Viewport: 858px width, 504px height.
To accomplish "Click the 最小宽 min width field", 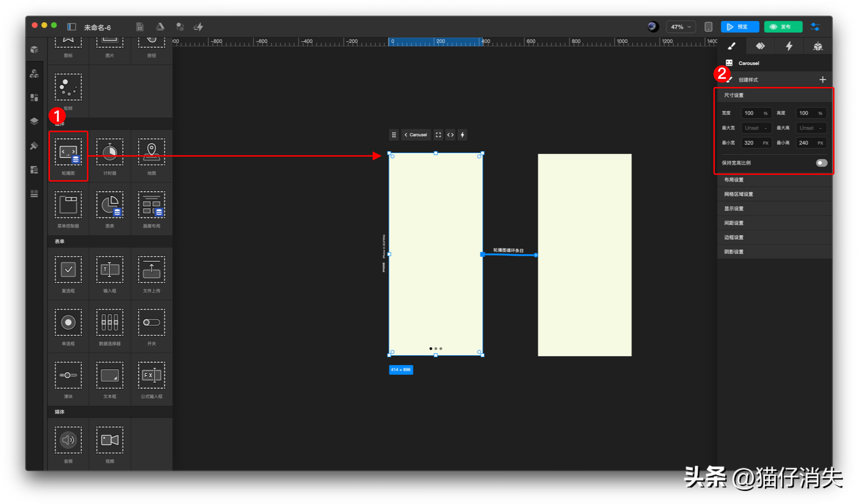I will [756, 143].
